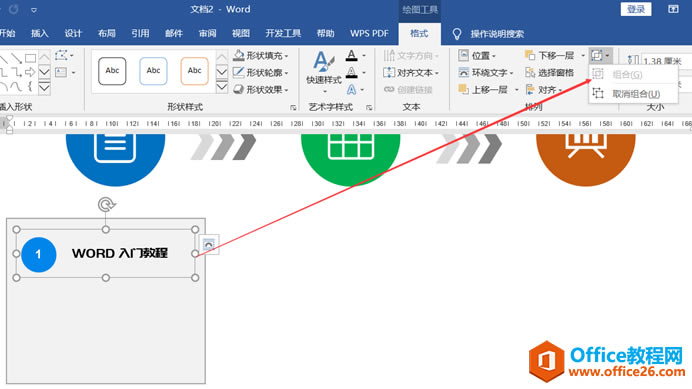692x389 pixels.
Task: Open the Layout (布局) tab
Action: pyautogui.click(x=107, y=34)
